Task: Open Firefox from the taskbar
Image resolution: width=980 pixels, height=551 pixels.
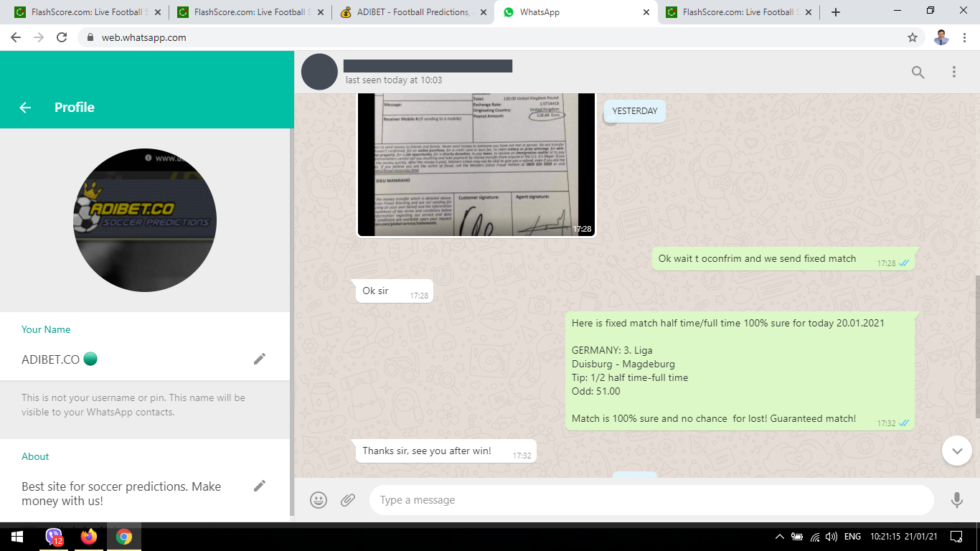Action: (x=89, y=537)
